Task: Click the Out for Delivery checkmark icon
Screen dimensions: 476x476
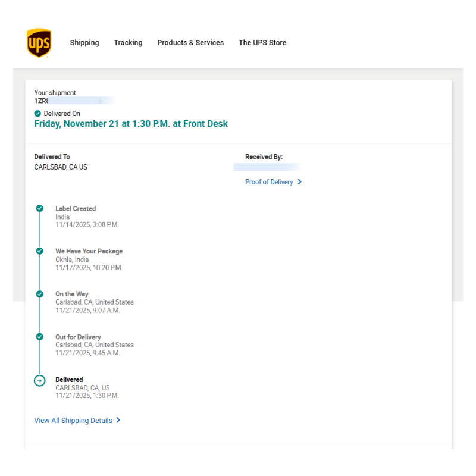Action: tap(39, 337)
